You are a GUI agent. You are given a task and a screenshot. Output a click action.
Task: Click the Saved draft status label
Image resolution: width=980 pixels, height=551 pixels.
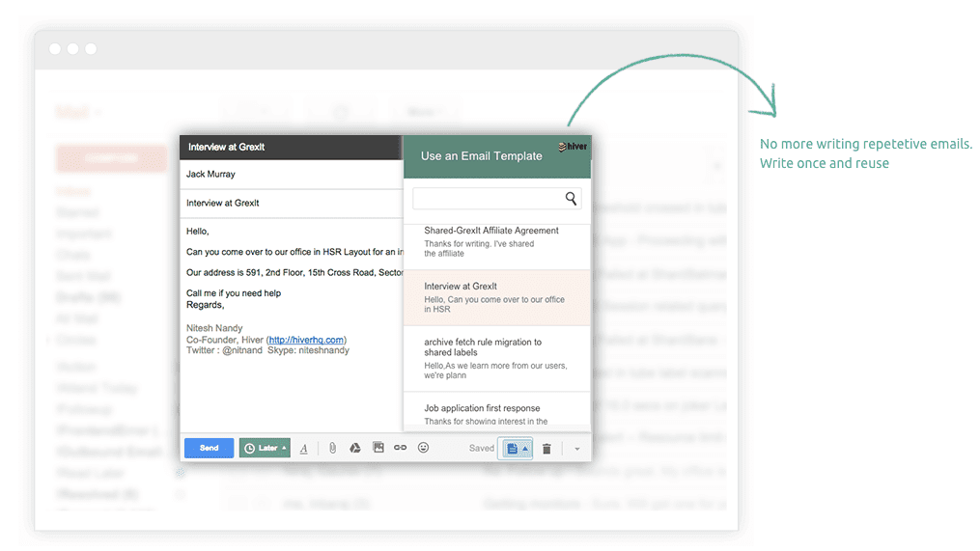[481, 449]
